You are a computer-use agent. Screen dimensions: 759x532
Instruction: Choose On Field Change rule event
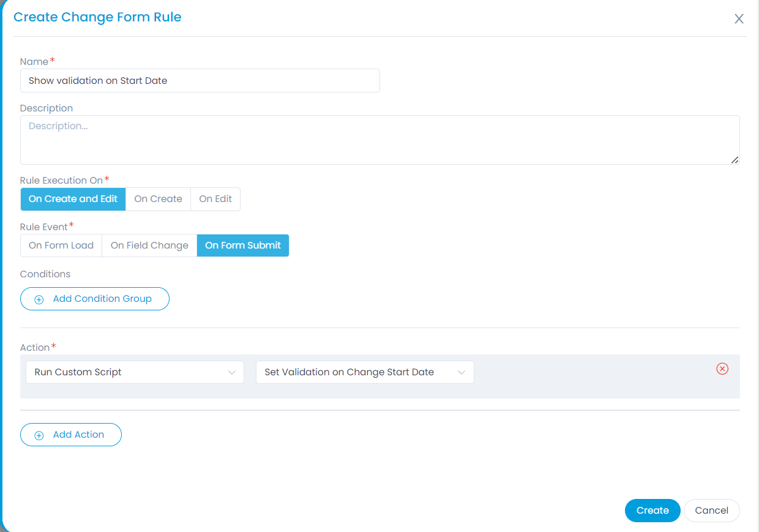click(x=149, y=245)
